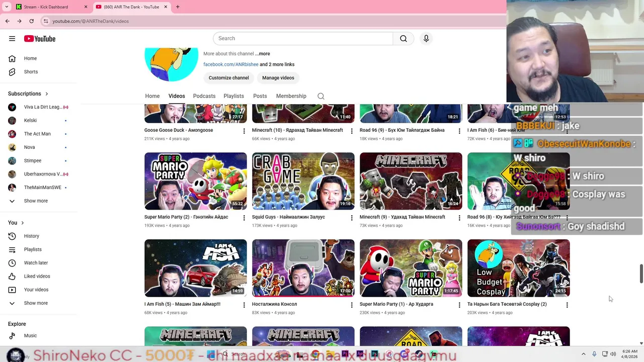The width and height of the screenshot is (644, 362).
Task: Open options menu for Super Mario Party (2)
Action: 244,218
